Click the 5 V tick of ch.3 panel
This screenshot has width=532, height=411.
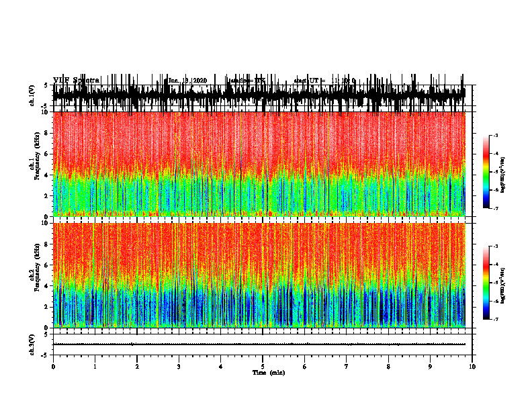(46, 334)
